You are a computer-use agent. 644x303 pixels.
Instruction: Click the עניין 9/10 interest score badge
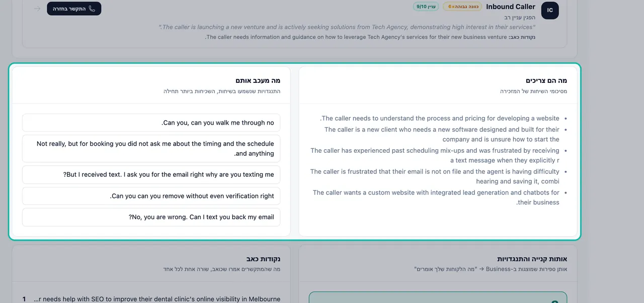(427, 7)
